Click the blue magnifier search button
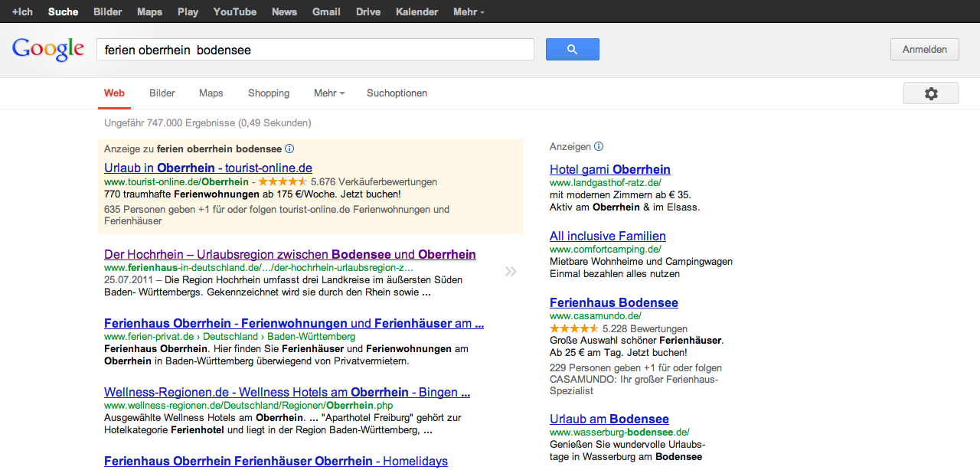Screen dimensions: 980x470 572,50
